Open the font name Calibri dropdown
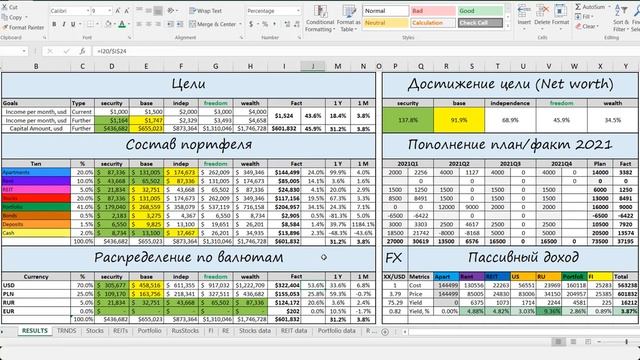Image resolution: width=640 pixels, height=360 pixels. pyautogui.click(x=88, y=11)
